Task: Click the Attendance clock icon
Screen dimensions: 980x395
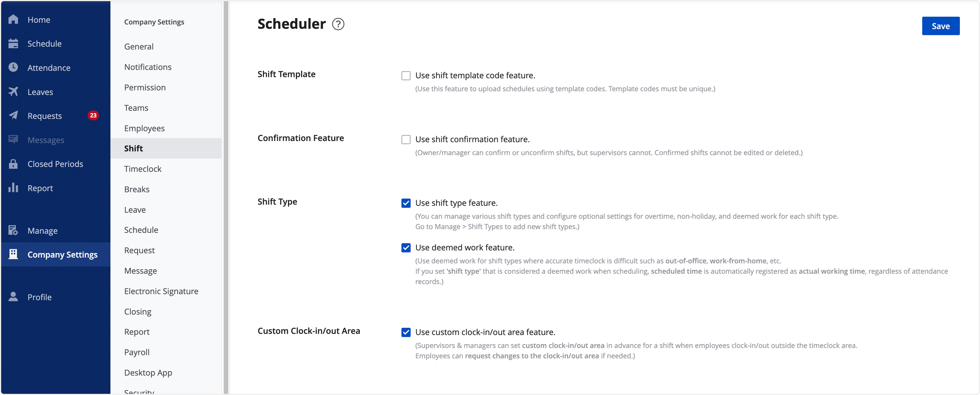Action: pyautogui.click(x=13, y=67)
